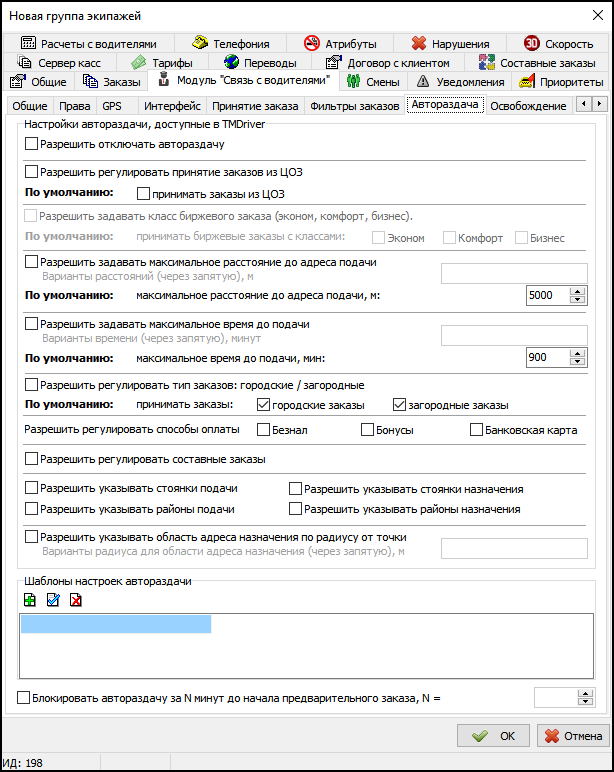Enable Разрешить отключать автораздачу checkbox

tap(31, 145)
